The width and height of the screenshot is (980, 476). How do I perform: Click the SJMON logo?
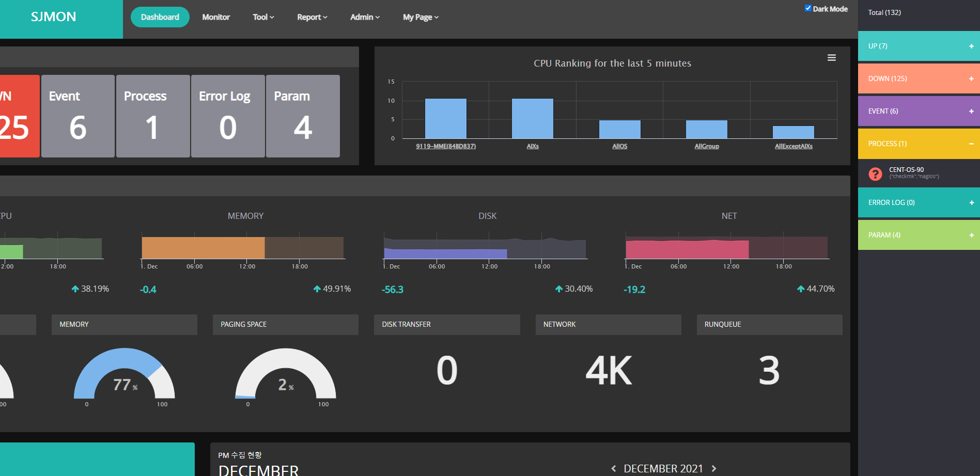[x=53, y=17]
